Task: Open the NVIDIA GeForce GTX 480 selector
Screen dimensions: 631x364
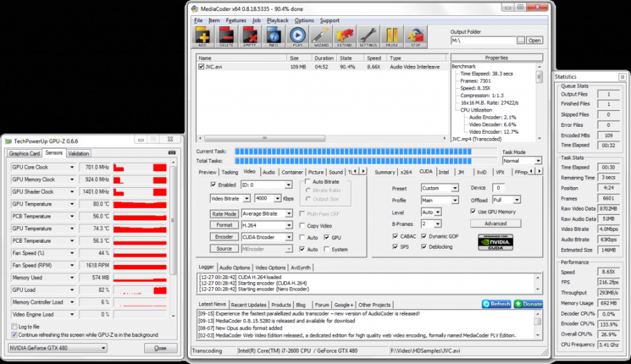Action: click(58, 348)
